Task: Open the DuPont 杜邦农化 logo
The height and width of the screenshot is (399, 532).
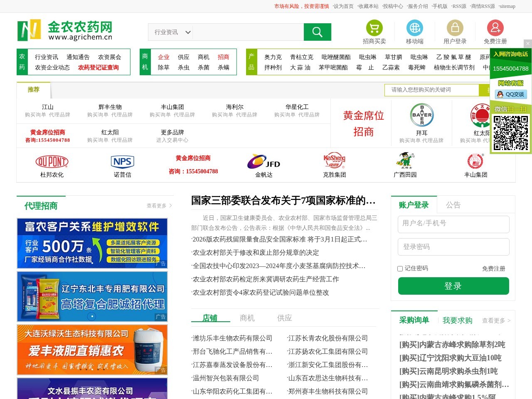Action: click(52, 162)
